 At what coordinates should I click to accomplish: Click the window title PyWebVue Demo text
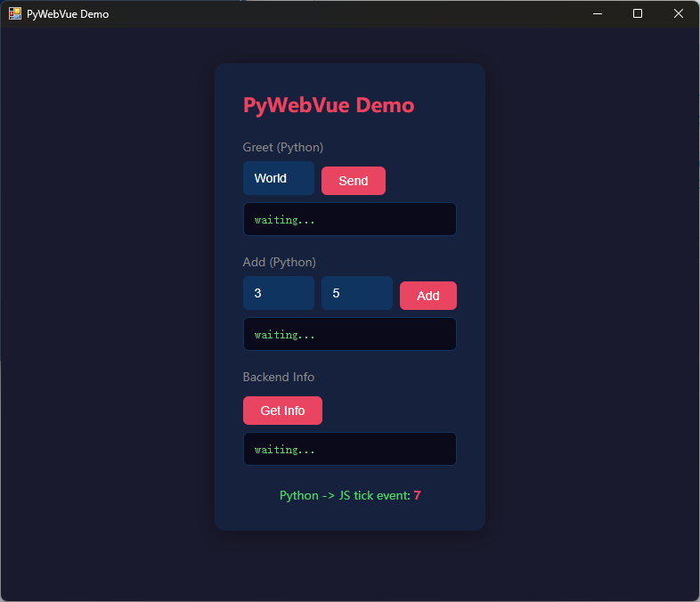click(68, 14)
